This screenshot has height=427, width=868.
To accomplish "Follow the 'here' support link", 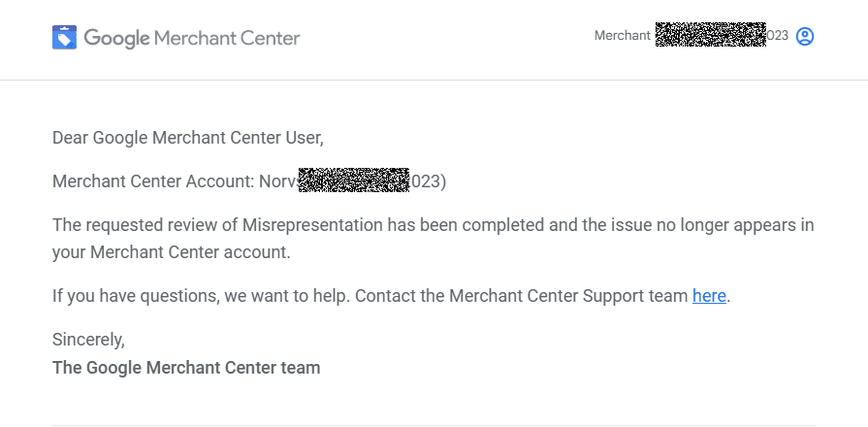I will point(709,296).
